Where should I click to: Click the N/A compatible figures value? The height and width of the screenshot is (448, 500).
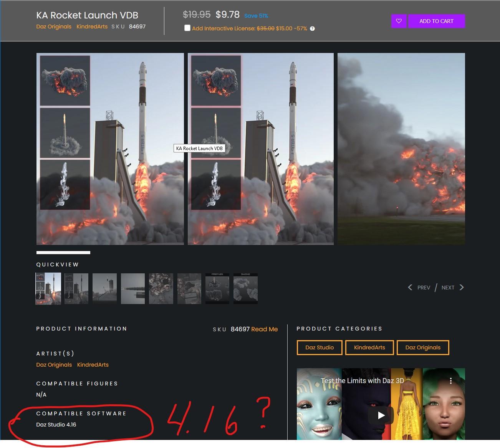point(41,395)
